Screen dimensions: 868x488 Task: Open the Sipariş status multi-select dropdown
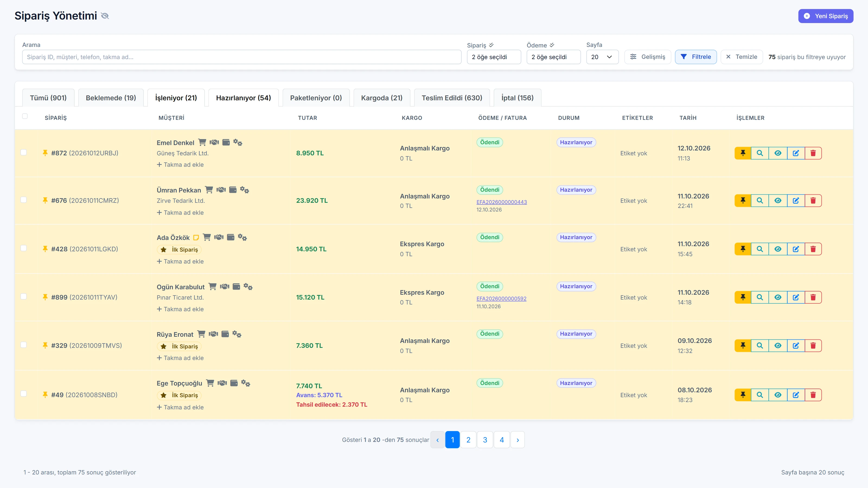point(494,57)
